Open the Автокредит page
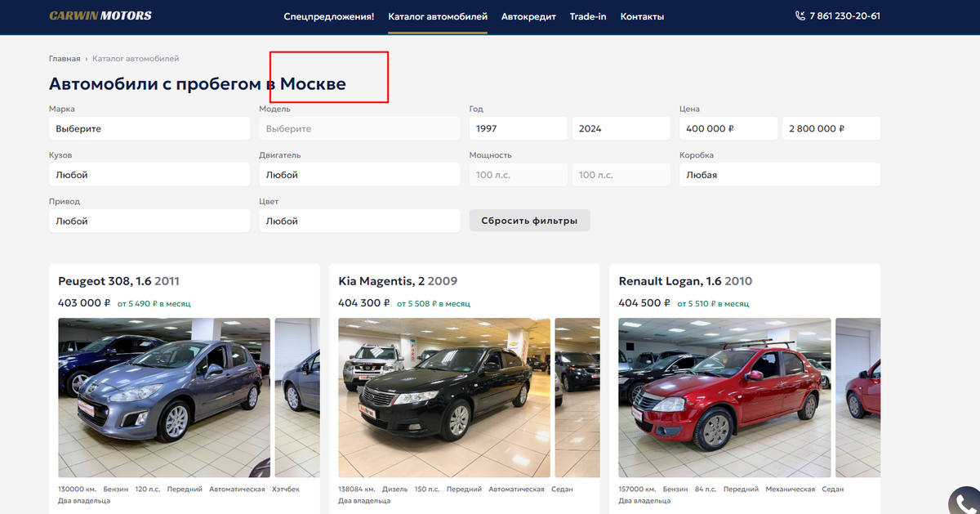 [x=528, y=16]
